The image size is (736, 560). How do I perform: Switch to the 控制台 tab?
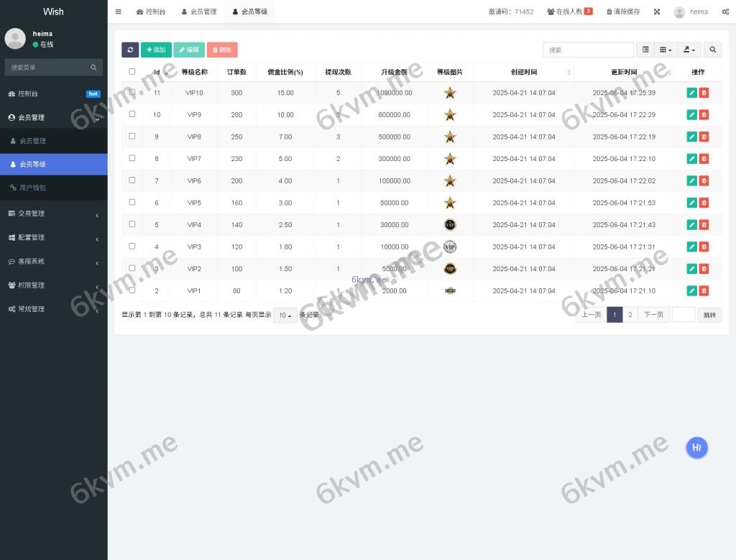(149, 12)
